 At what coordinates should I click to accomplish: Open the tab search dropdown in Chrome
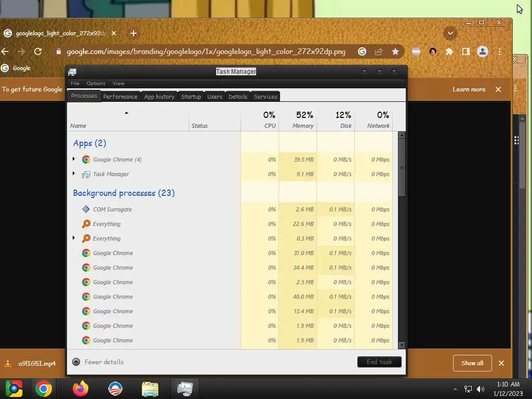[450, 33]
